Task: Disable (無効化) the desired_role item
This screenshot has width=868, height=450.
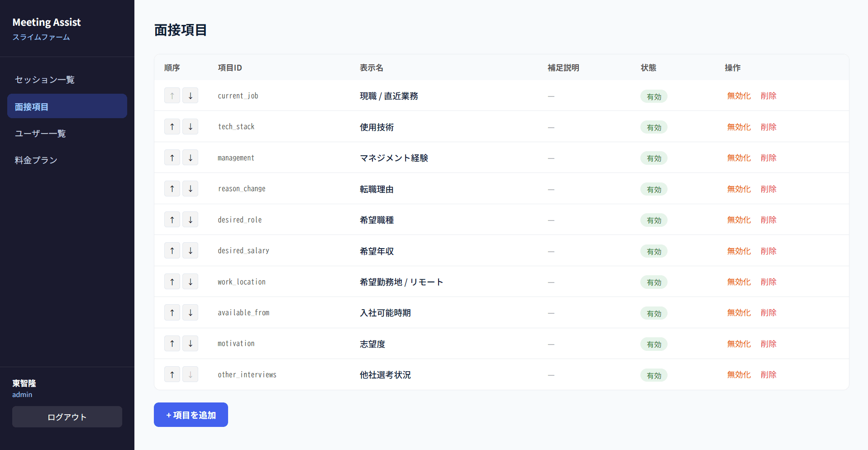Action: click(x=739, y=220)
